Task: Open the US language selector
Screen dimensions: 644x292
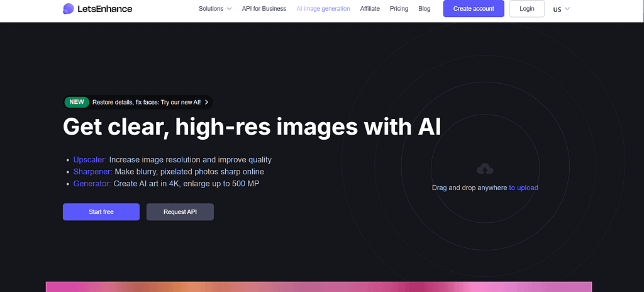Action: 562,9
